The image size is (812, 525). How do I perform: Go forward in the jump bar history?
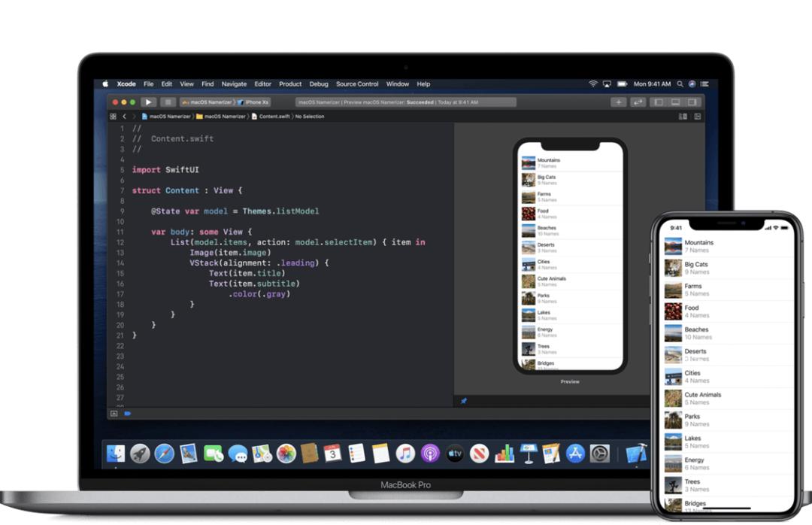pos(134,117)
